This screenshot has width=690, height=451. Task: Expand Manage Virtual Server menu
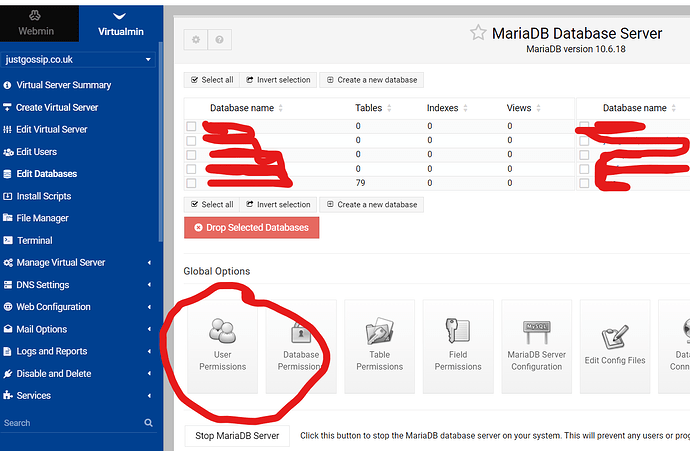pos(80,263)
